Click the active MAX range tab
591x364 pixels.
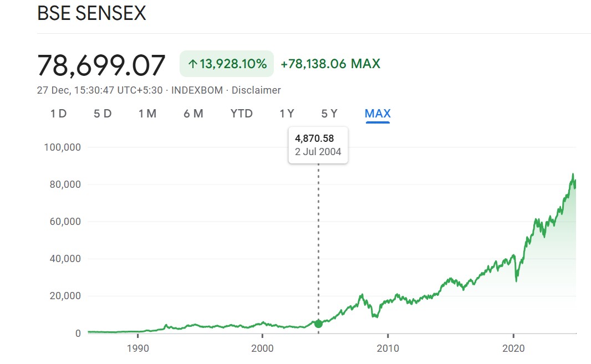pyautogui.click(x=376, y=113)
